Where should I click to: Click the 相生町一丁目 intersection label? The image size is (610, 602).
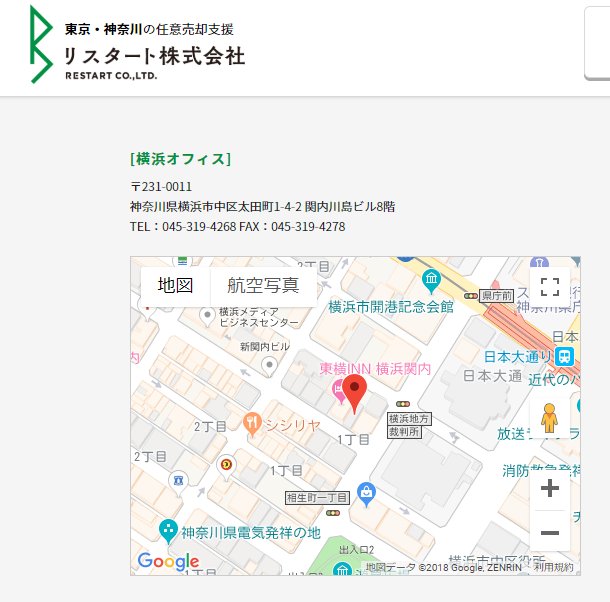(317, 498)
